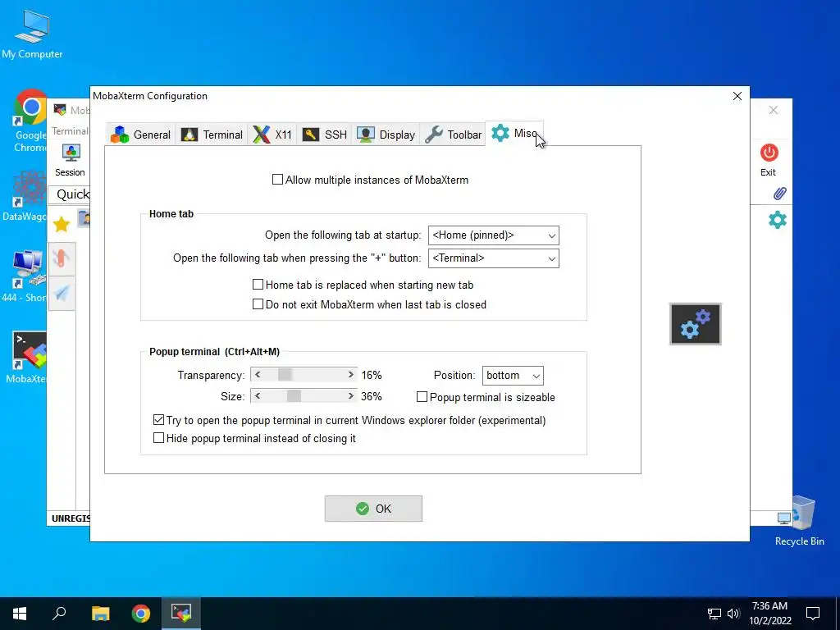Viewport: 840px width, 630px height.
Task: Open the startup tab dropdown showing Home (pinned)
Action: click(493, 235)
